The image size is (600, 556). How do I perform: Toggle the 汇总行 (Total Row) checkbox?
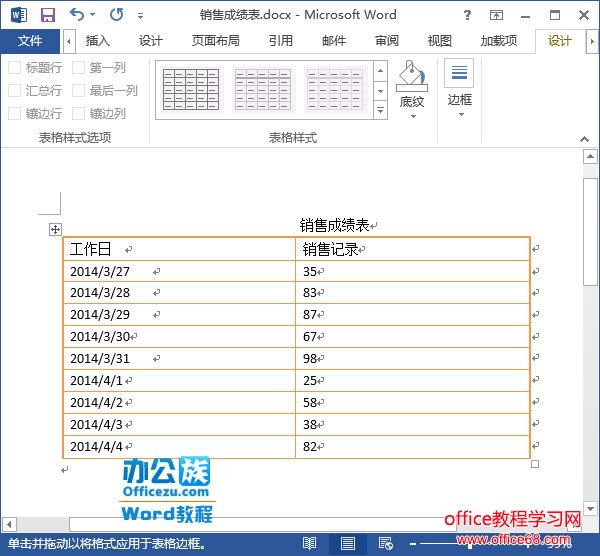15,91
